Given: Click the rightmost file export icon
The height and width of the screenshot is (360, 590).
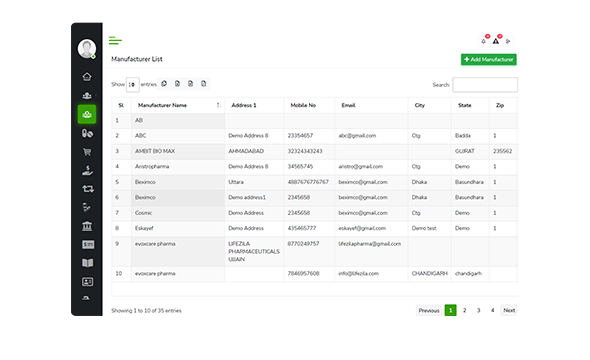Looking at the screenshot, I should (204, 84).
